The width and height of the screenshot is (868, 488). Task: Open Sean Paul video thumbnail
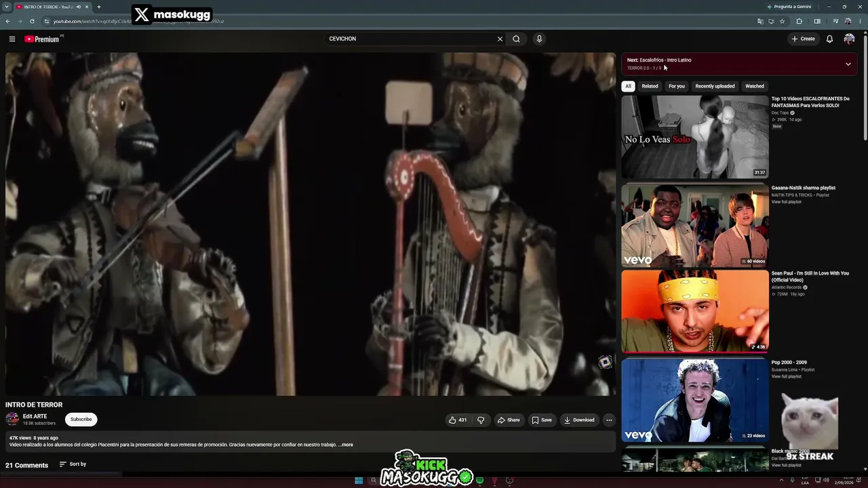(x=695, y=312)
